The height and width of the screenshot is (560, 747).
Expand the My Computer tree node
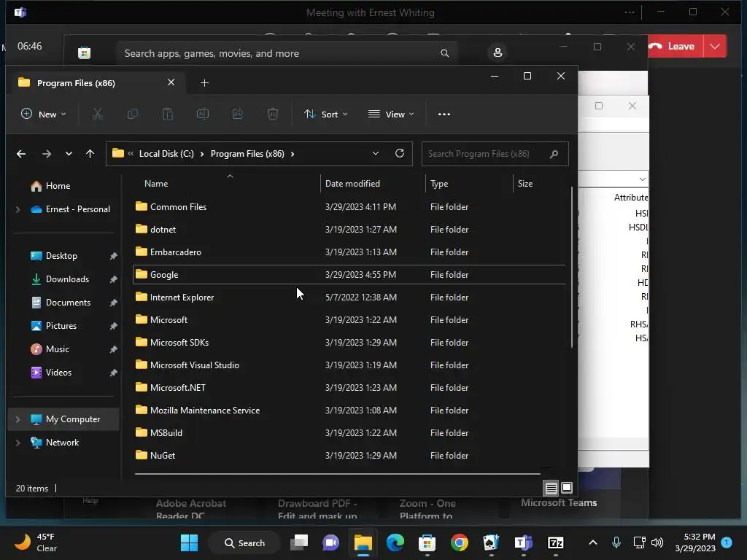coord(18,419)
